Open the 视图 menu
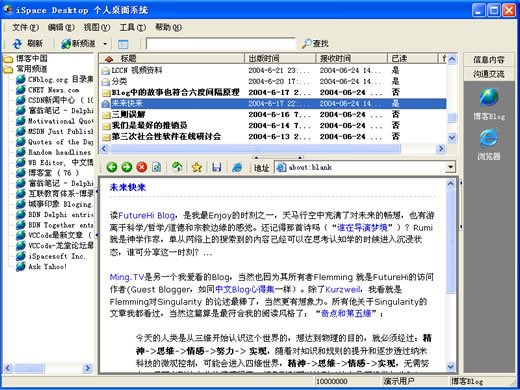The width and height of the screenshot is (520, 390). click(97, 27)
